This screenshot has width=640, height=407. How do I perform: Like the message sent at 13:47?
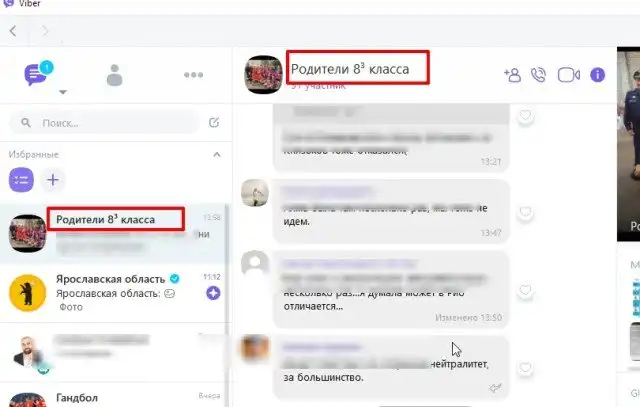coord(525,212)
